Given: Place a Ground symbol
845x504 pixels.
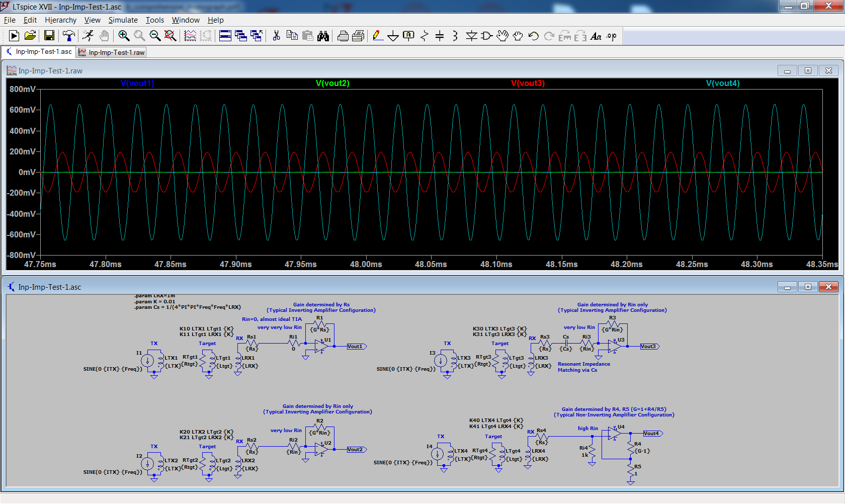Looking at the screenshot, I should [393, 36].
